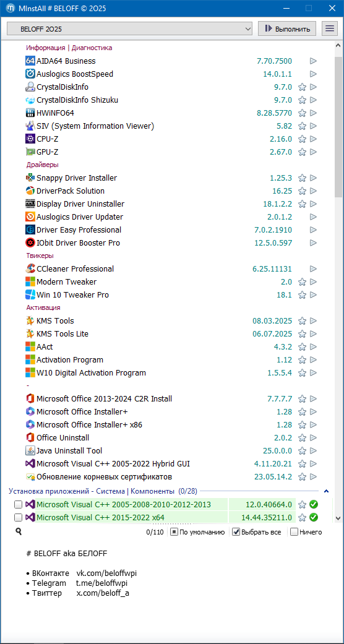Tick the Microsoft Visual C++ 2015-2022 x64 checkbox
Image resolution: width=344 pixels, height=644 pixels.
18,518
